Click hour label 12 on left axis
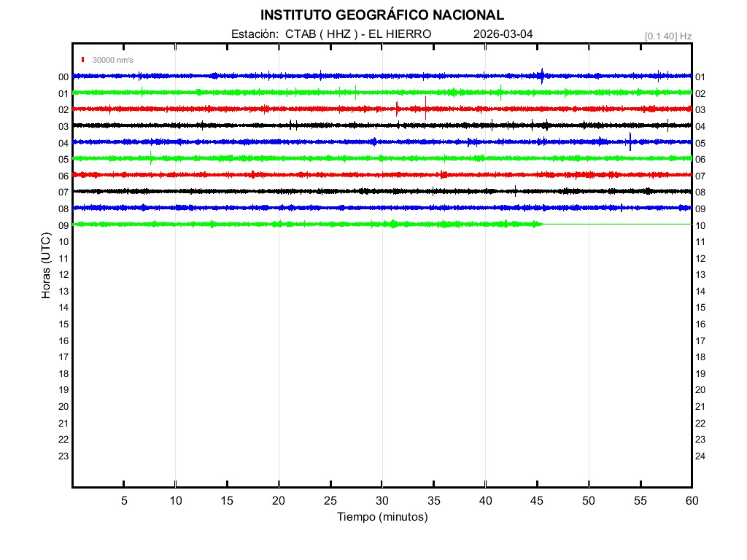 point(63,274)
